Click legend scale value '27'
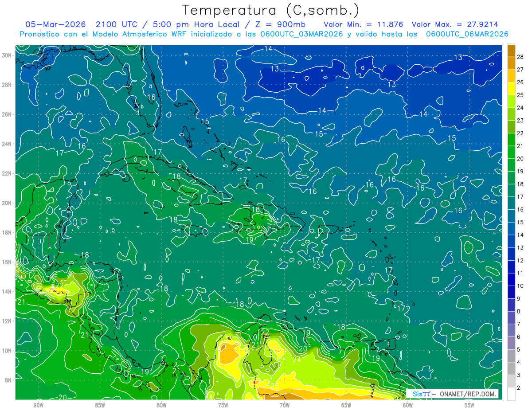Screen dimensions: 532x411 (520, 70)
